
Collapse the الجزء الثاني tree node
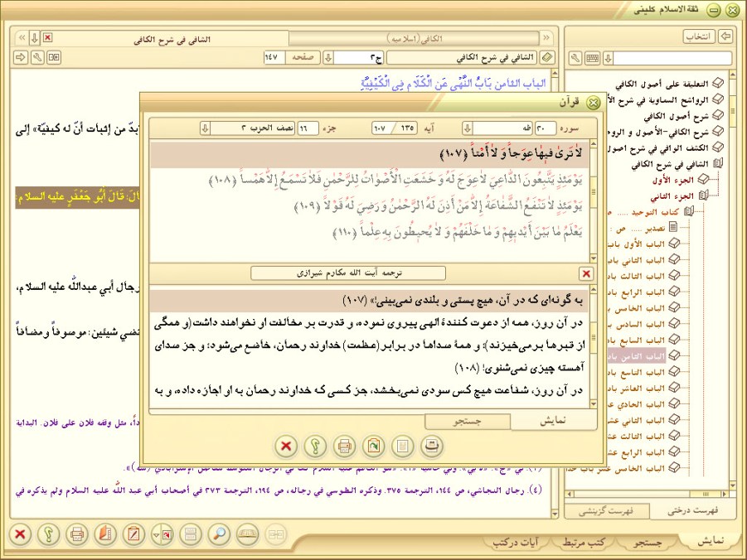[x=704, y=196]
